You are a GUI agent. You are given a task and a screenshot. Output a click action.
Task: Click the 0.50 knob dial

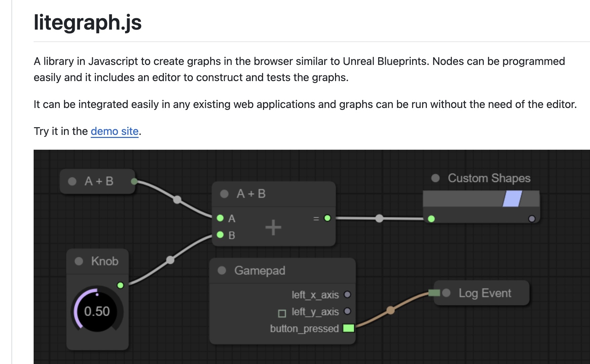click(x=97, y=311)
